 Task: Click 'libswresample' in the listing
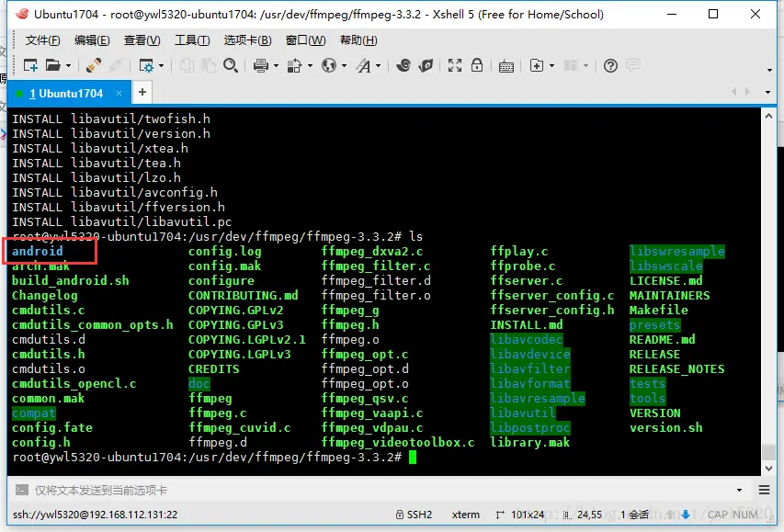[x=677, y=251]
